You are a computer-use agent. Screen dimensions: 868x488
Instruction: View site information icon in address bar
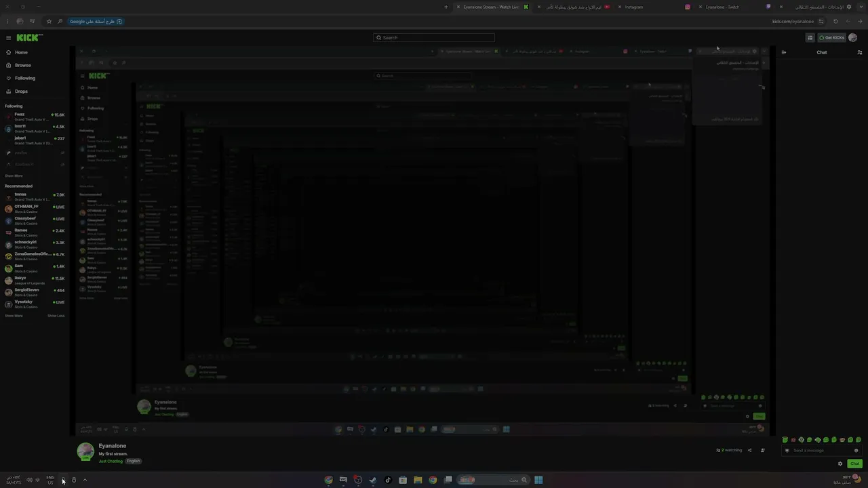[x=821, y=21]
